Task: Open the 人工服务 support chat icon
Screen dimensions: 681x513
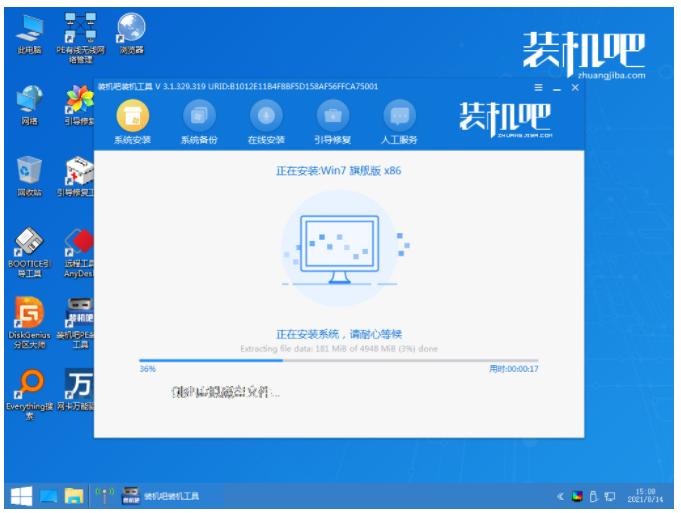Action: tap(399, 122)
